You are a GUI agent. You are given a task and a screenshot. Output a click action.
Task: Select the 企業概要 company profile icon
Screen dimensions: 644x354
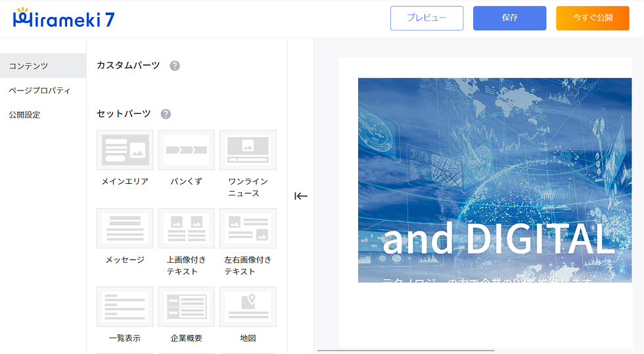[x=186, y=306]
